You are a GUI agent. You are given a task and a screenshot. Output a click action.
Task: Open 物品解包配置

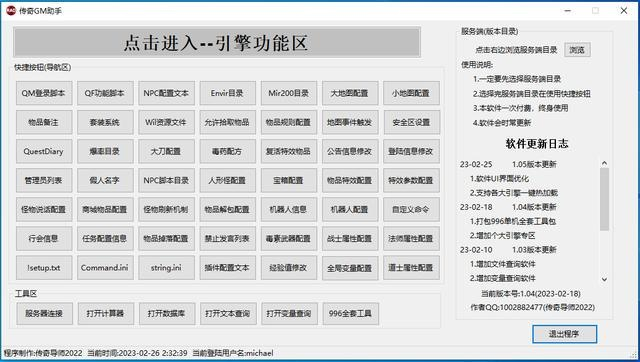pyautogui.click(x=228, y=209)
